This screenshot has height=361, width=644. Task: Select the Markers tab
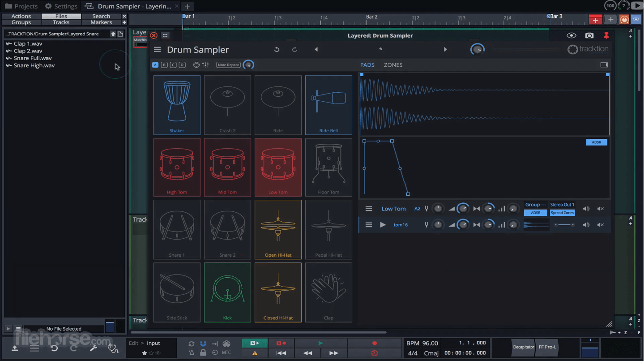(102, 22)
